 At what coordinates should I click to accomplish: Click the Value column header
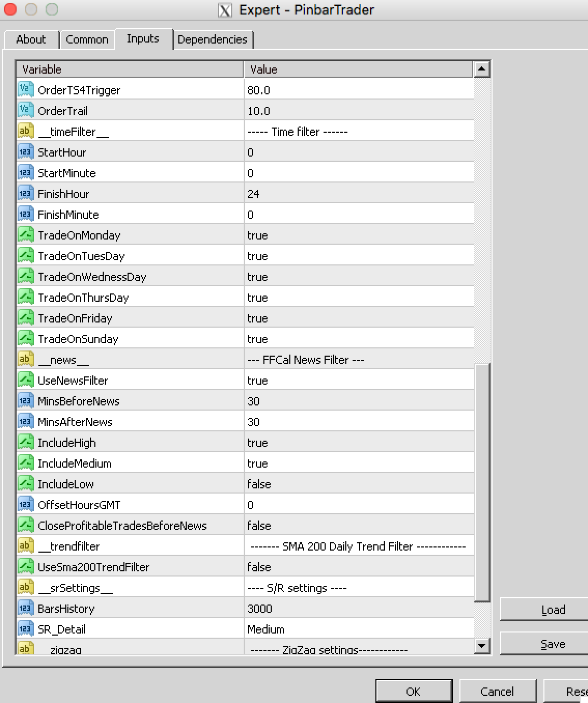(359, 69)
